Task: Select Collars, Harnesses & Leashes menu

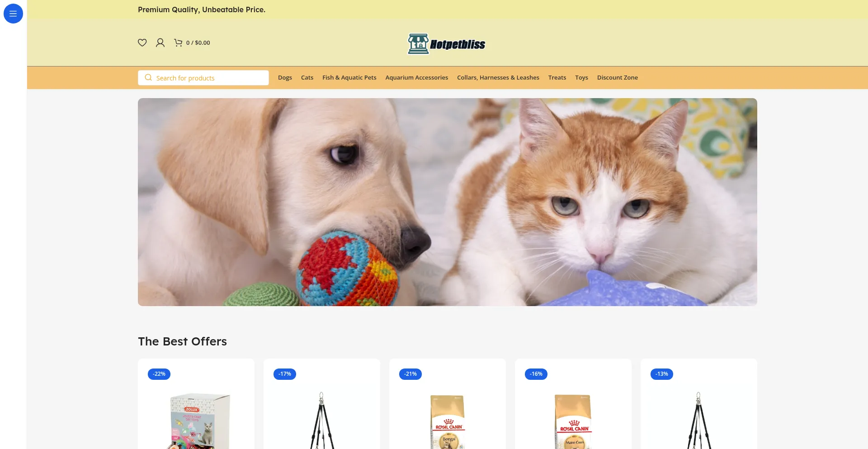Action: (498, 78)
